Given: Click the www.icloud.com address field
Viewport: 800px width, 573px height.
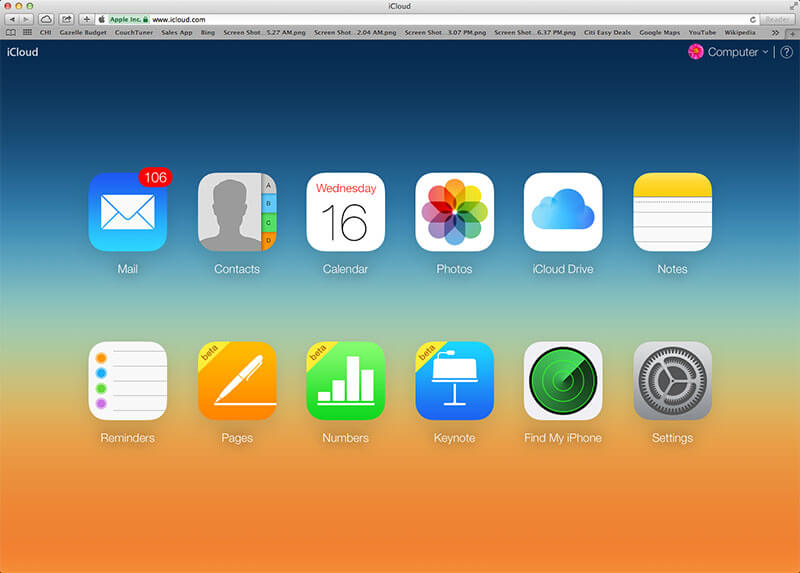Looking at the screenshot, I should pos(428,19).
